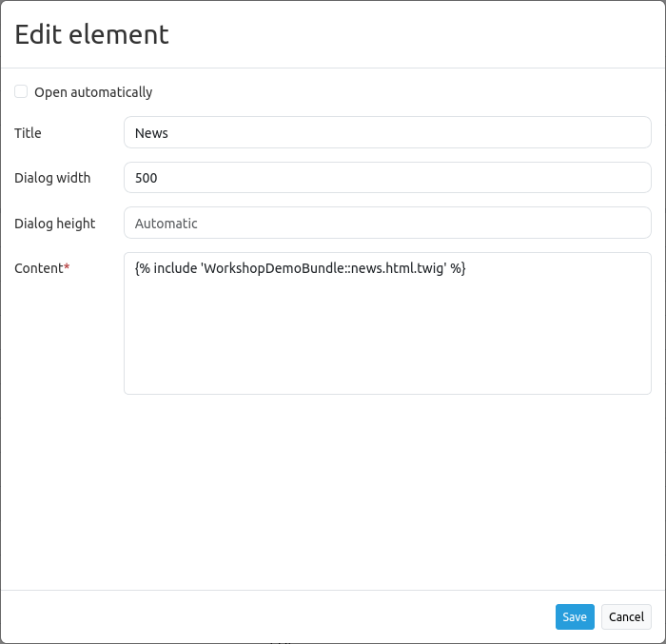Focus the Title input field
The width and height of the screenshot is (666, 644).
click(x=387, y=133)
